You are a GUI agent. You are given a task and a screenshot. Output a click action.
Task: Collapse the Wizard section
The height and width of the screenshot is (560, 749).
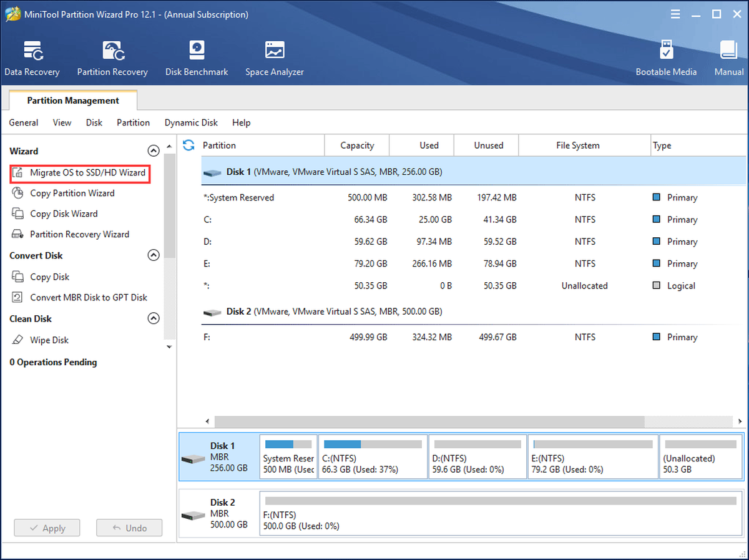pyautogui.click(x=153, y=150)
